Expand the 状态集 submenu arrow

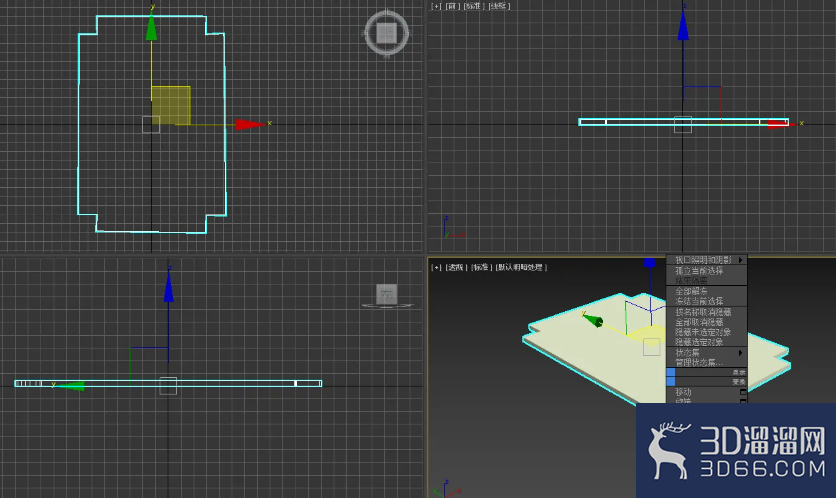pos(740,352)
